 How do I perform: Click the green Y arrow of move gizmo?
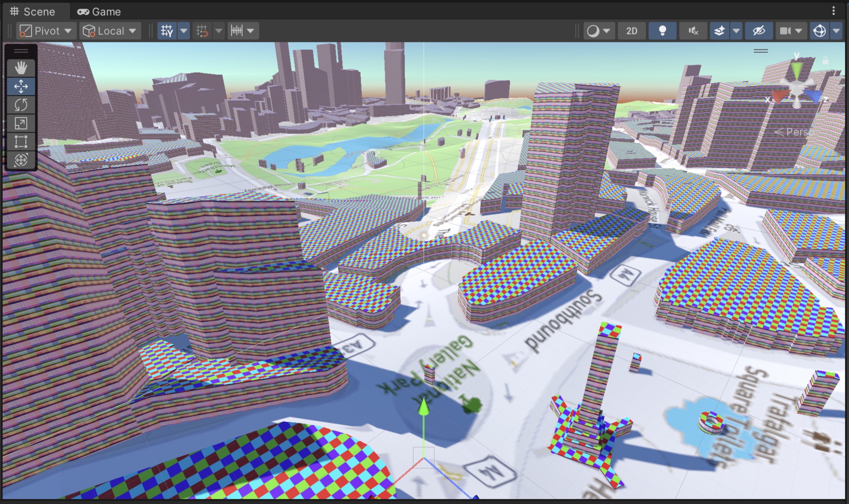point(424,407)
